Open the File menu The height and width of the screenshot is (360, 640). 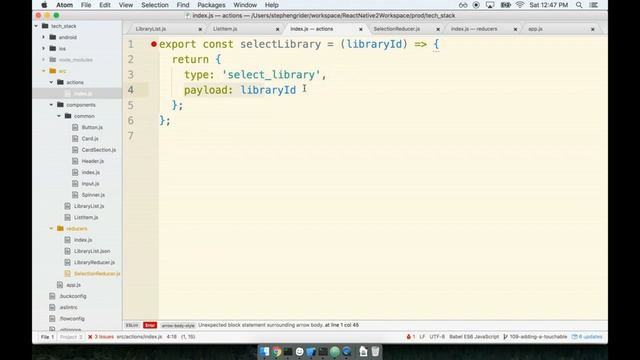(x=86, y=5)
